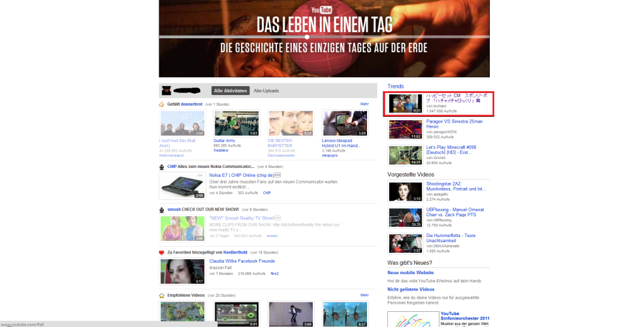Open Paragon VS Sinestra 25man Heroic title
644x327 pixels.
coord(455,124)
